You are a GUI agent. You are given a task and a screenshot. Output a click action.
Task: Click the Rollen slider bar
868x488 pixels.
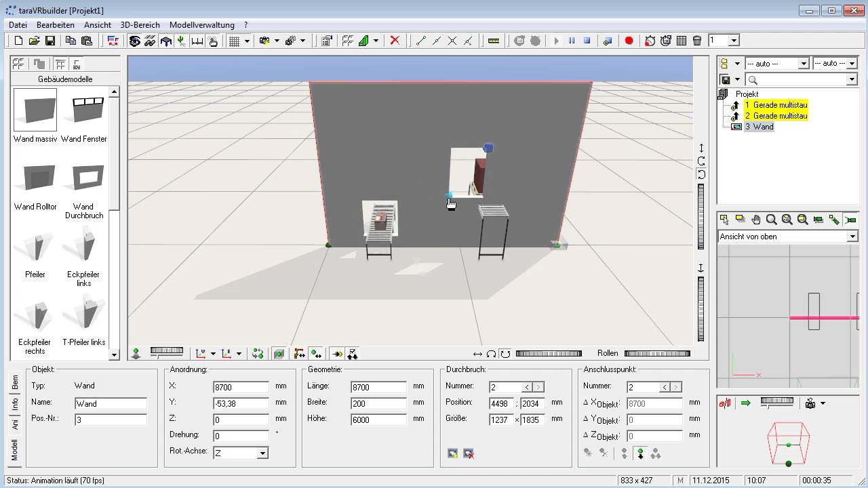[657, 353]
